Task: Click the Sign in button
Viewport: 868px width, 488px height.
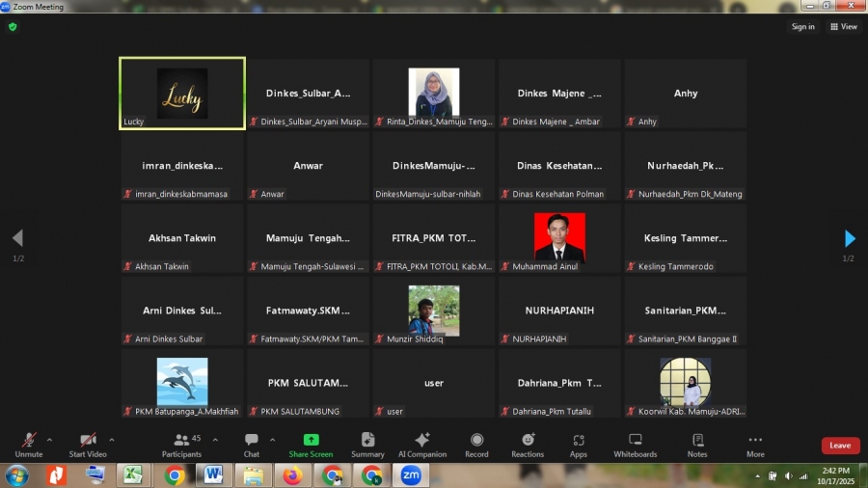Action: pos(802,27)
